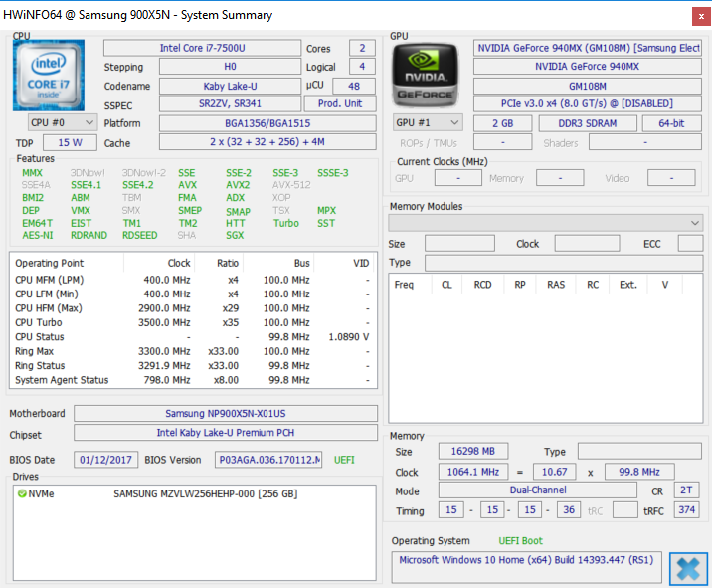Click the DDR3 SDRAM field
The width and height of the screenshot is (712, 588).
(x=588, y=123)
